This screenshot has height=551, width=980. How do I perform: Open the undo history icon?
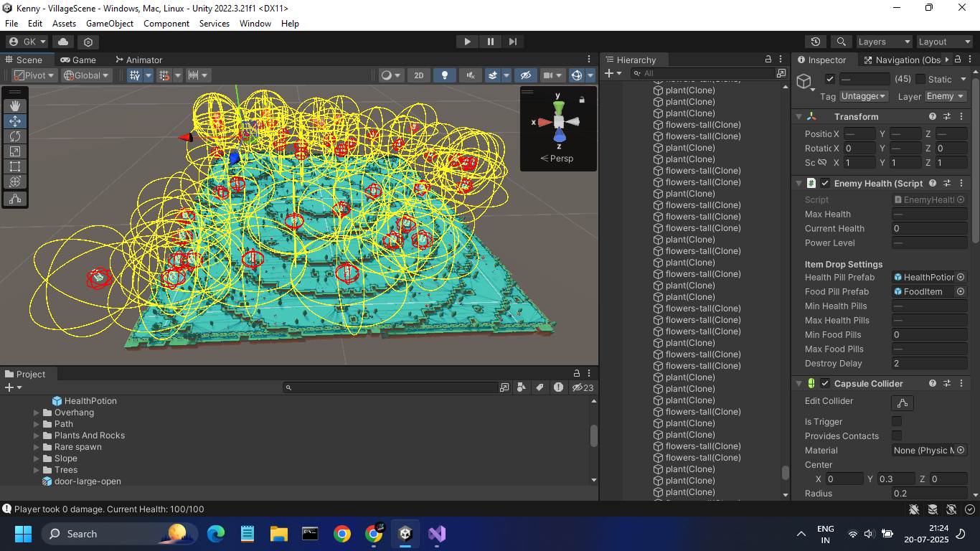point(815,42)
